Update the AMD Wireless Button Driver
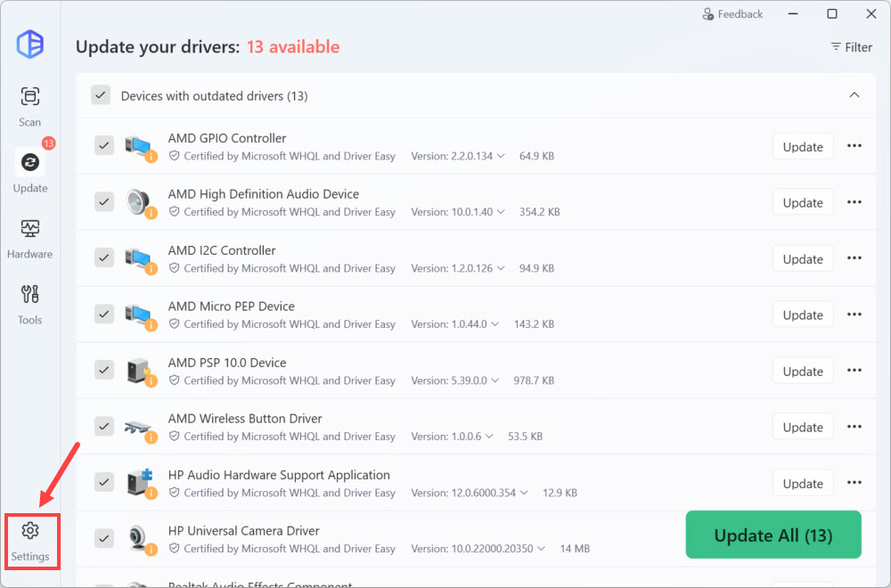 (802, 427)
